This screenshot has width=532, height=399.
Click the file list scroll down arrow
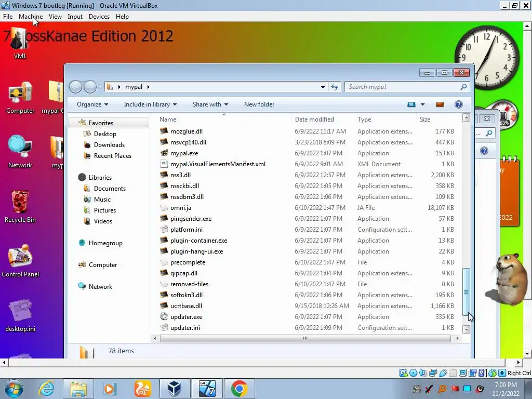click(466, 329)
